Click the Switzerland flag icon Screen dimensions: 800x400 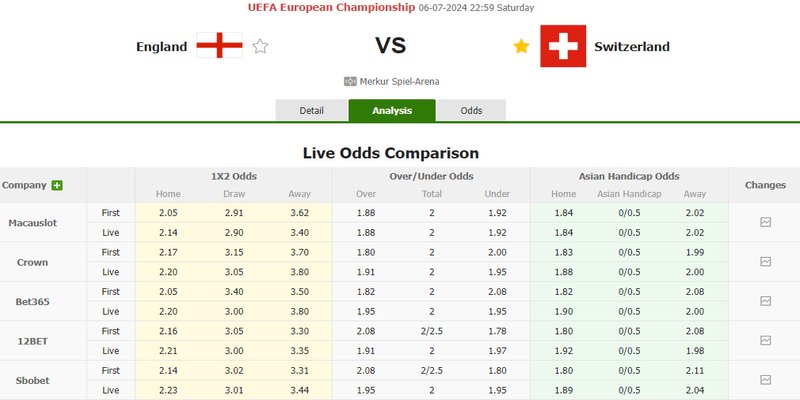563,46
